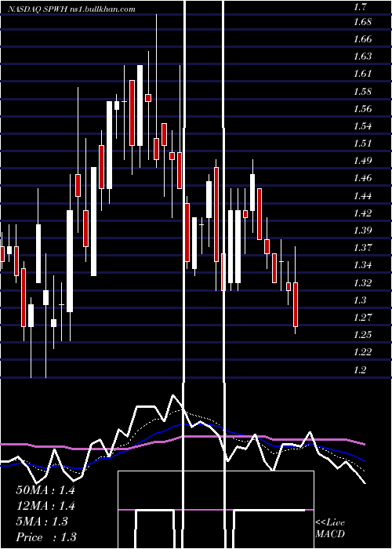Click the 1.51 price axis label
This screenshot has height=549, width=392.
point(362,144)
